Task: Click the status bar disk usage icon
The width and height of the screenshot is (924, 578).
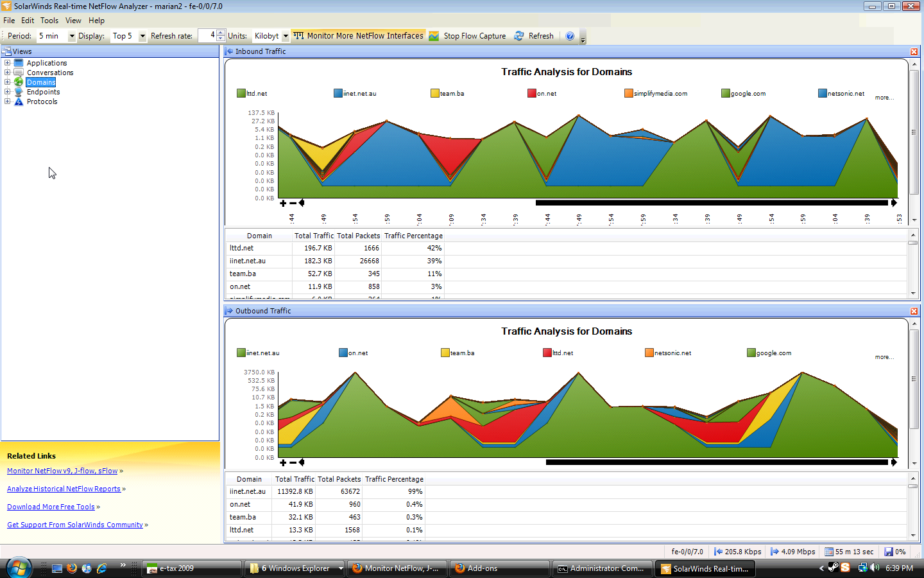Action: tap(889, 552)
